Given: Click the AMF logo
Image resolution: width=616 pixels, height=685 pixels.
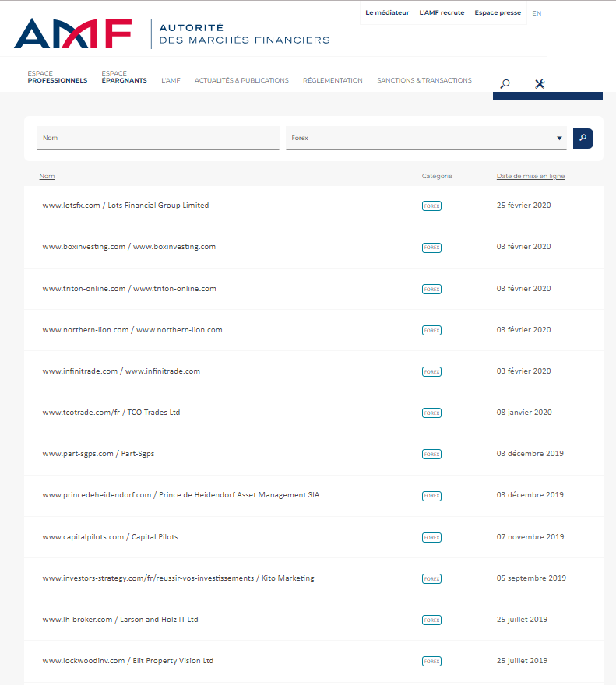Looking at the screenshot, I should tap(72, 33).
